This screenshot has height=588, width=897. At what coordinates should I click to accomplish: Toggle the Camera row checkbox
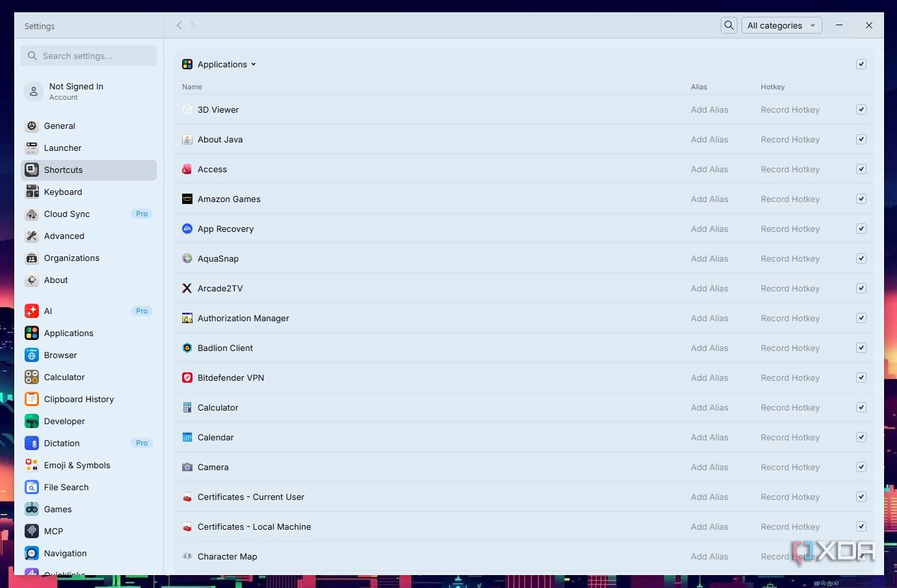861,467
